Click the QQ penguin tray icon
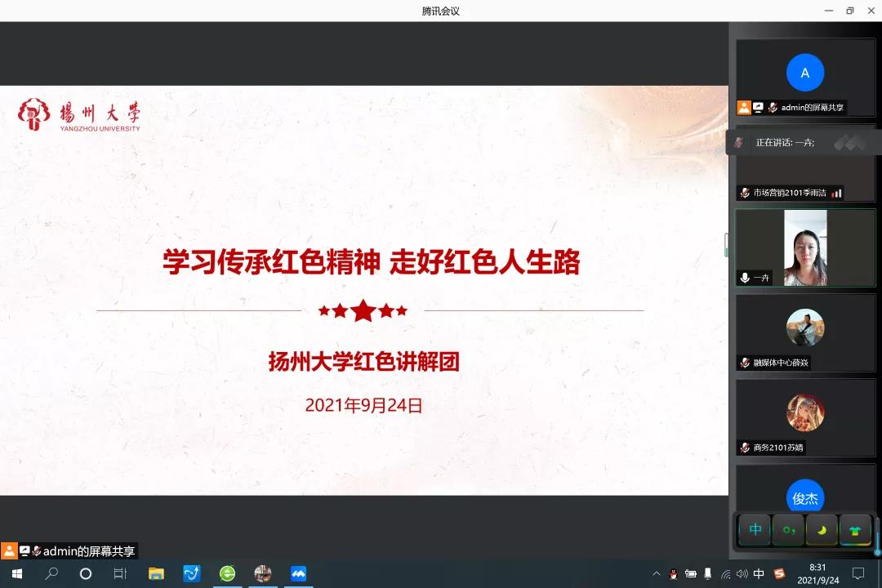The height and width of the screenshot is (588, 882). [x=674, y=574]
